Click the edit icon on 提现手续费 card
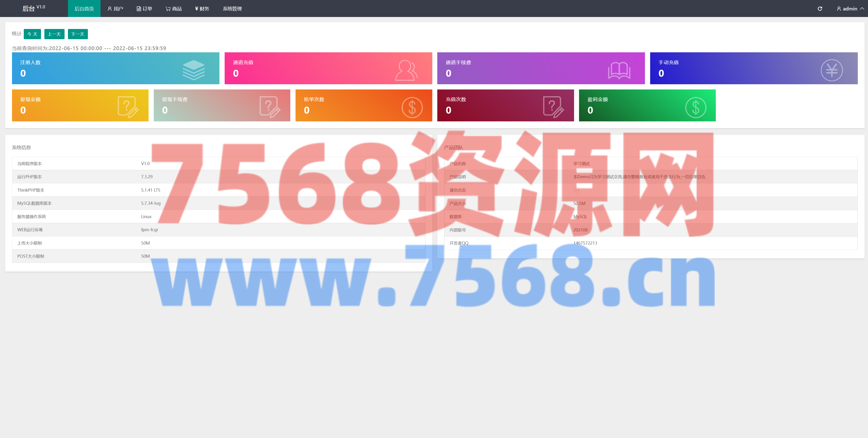This screenshot has width=868, height=438. 269,107
